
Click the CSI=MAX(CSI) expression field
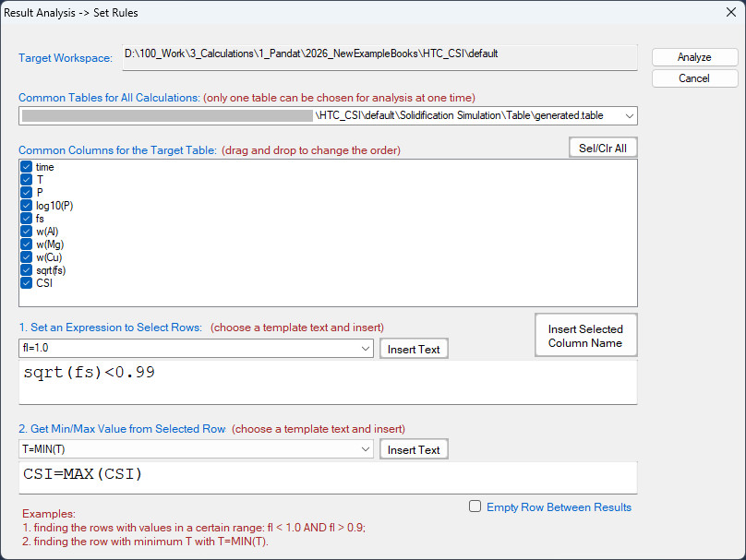coord(327,476)
